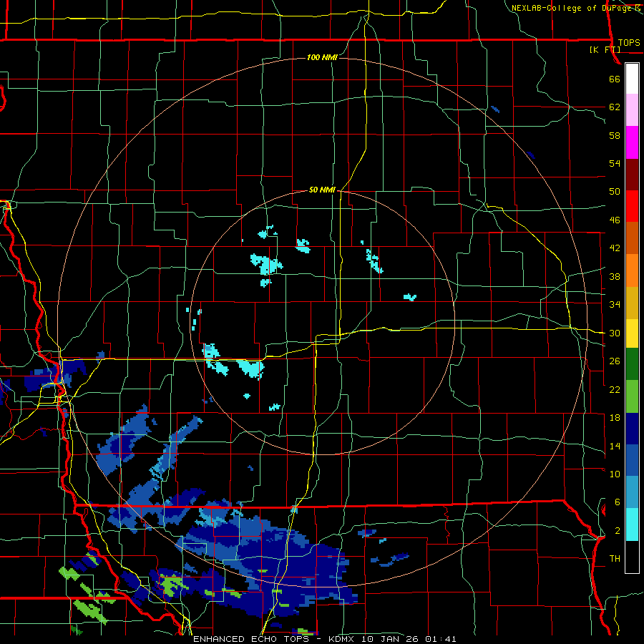The image size is (644, 644).
Task: Click the light pink legend swatch
Action: click(x=632, y=110)
